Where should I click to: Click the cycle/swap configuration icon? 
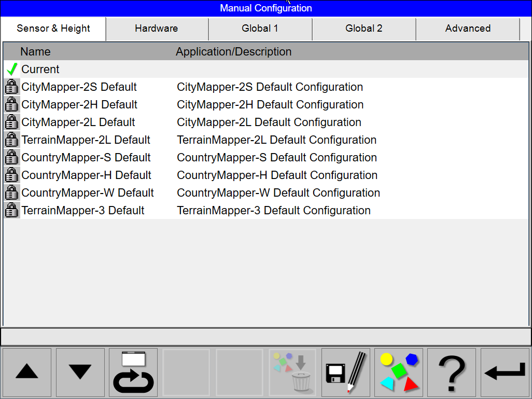[x=133, y=373]
